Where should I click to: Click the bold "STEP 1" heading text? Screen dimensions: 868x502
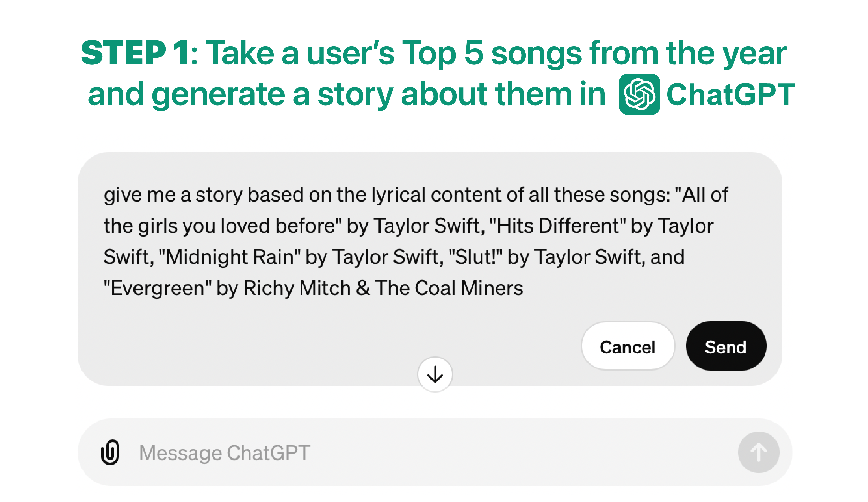134,53
